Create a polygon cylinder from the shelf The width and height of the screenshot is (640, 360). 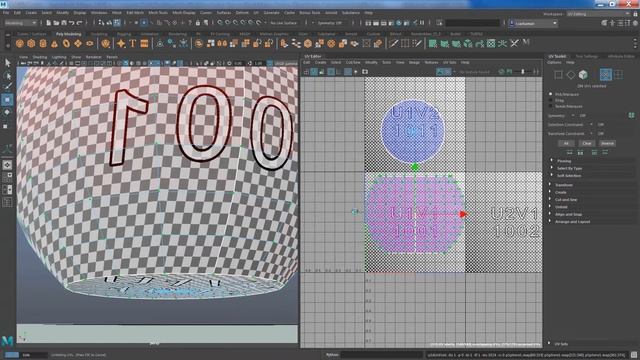[x=43, y=43]
